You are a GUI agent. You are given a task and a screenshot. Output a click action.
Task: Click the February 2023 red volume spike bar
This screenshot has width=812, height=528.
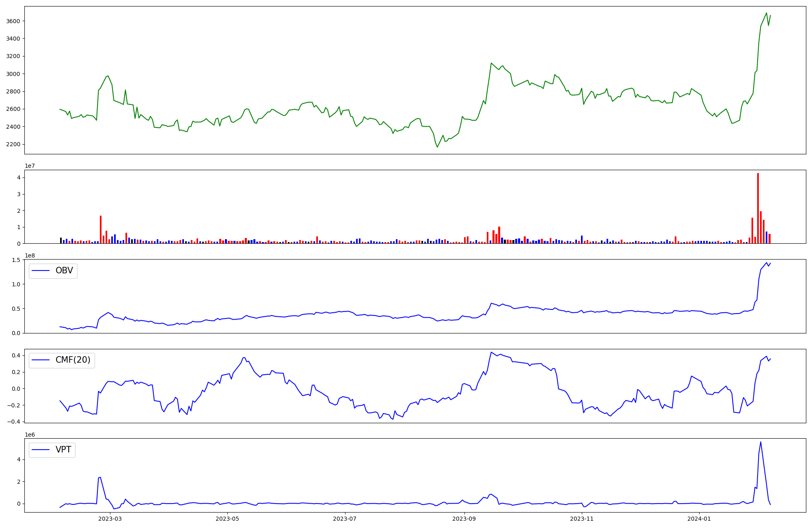101,229
